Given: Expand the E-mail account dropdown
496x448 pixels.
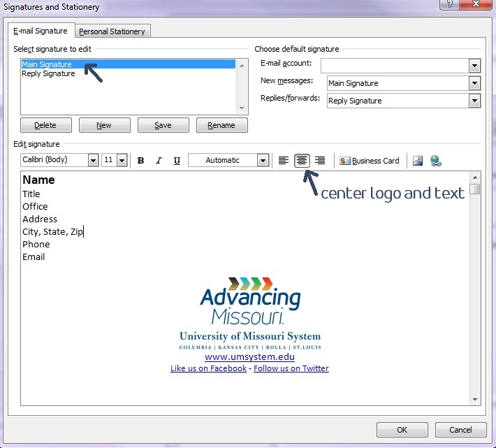Looking at the screenshot, I should coord(474,66).
